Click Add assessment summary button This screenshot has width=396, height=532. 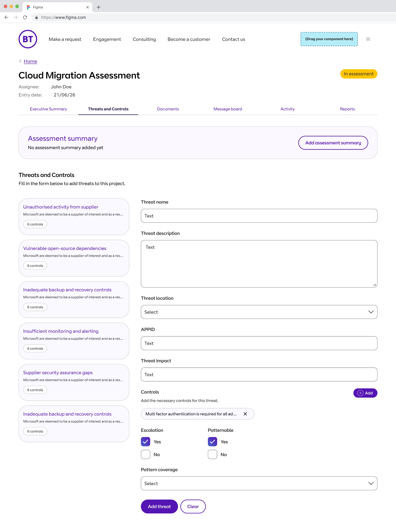(x=333, y=143)
